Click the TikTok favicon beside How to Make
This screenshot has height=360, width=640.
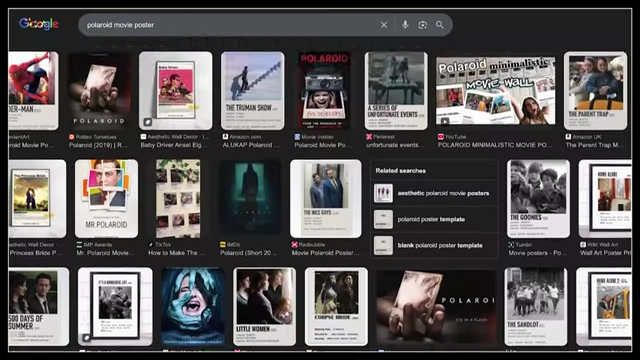(151, 244)
